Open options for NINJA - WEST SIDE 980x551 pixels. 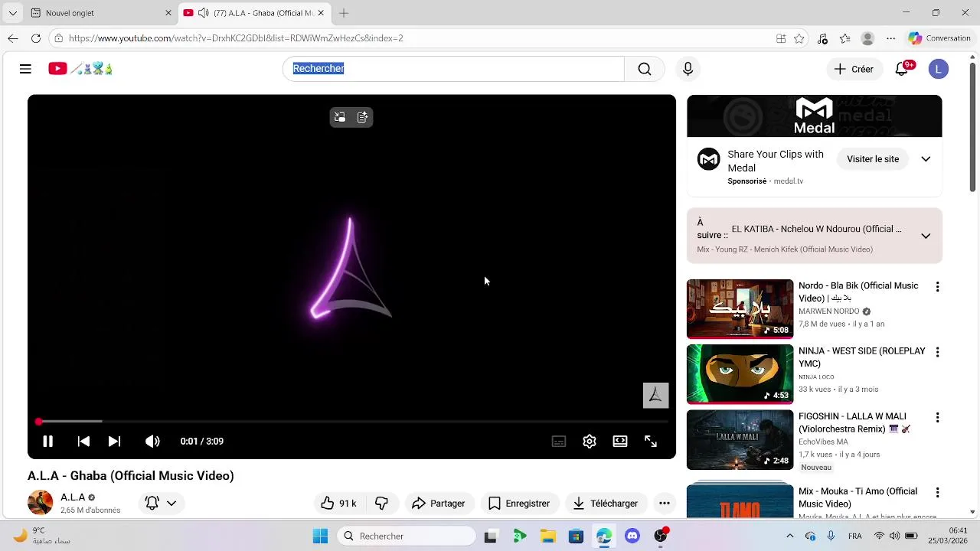(x=937, y=352)
